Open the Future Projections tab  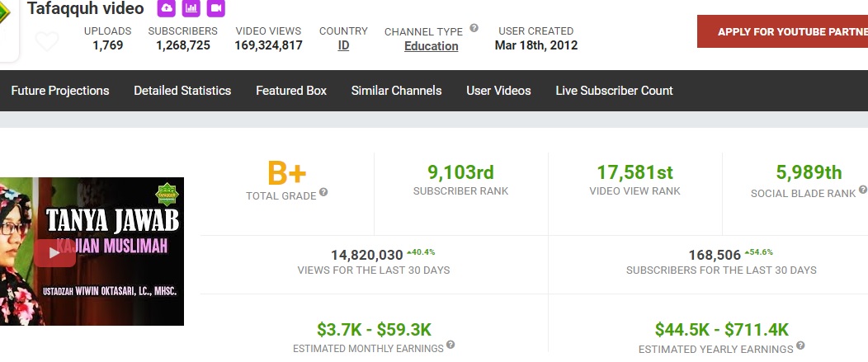click(x=60, y=91)
